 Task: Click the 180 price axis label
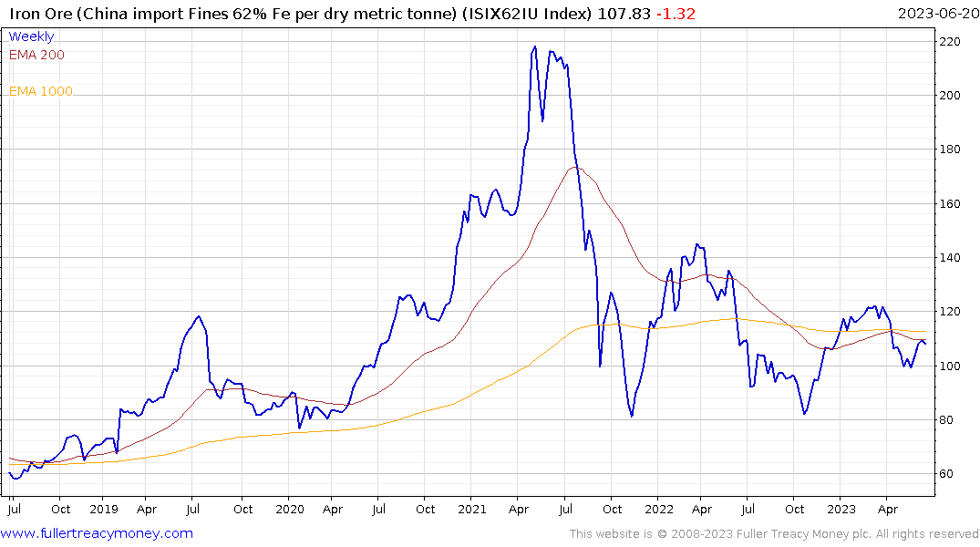[x=950, y=150]
